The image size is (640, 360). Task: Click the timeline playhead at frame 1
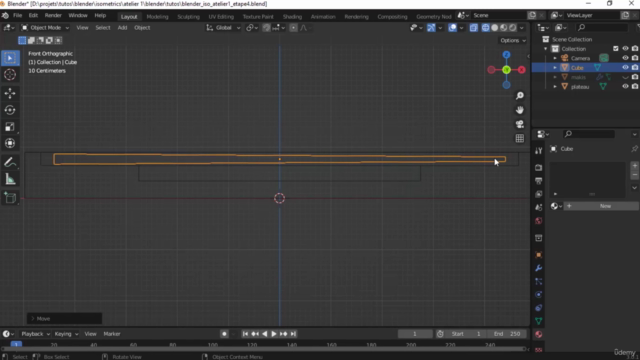(16, 345)
